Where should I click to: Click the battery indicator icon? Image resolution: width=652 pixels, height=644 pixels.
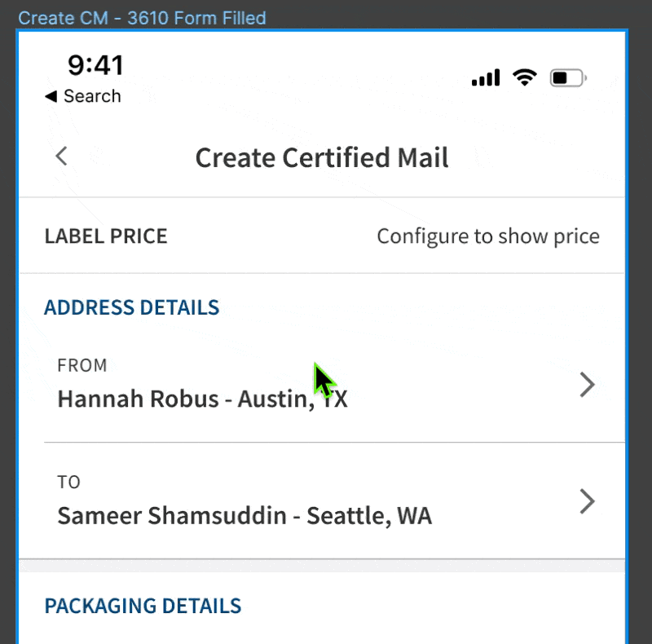click(568, 78)
